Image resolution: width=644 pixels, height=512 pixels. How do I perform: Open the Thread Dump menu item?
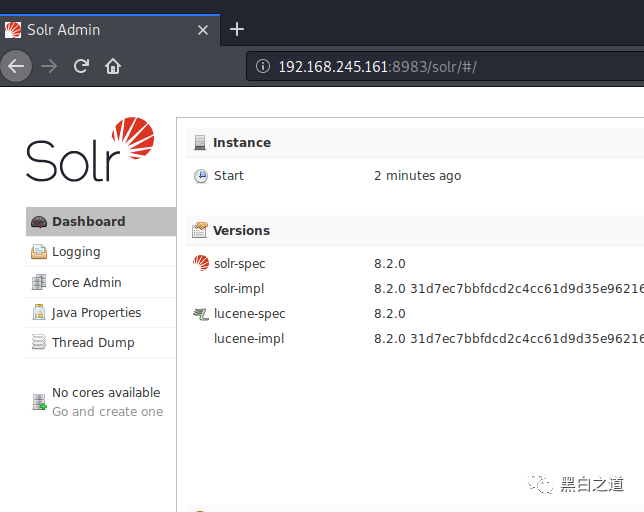coord(101,343)
